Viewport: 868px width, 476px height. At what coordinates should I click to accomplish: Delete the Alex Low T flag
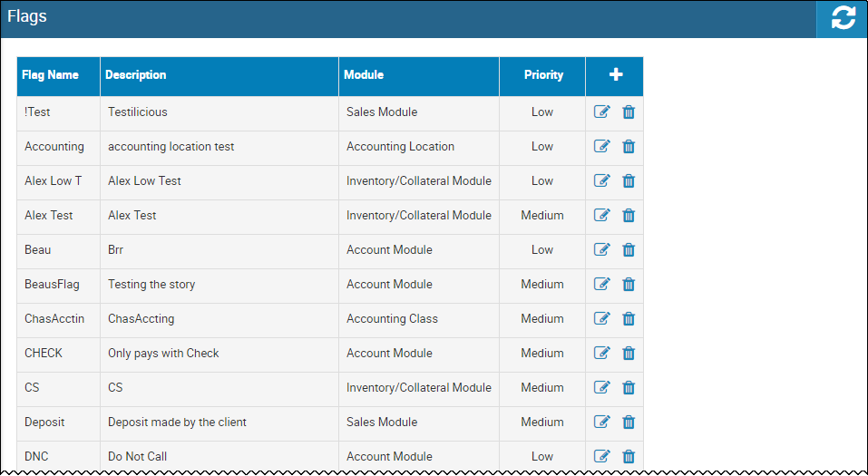[x=629, y=181]
